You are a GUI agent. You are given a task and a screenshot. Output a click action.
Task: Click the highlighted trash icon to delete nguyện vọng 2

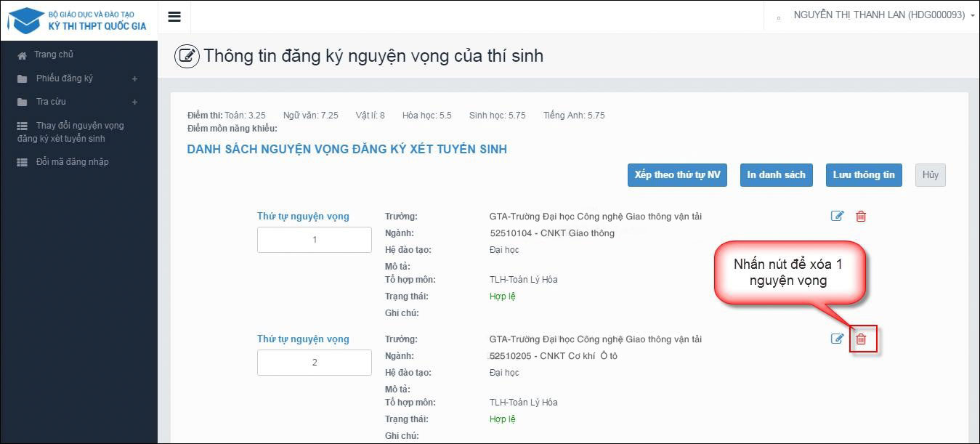(x=862, y=339)
